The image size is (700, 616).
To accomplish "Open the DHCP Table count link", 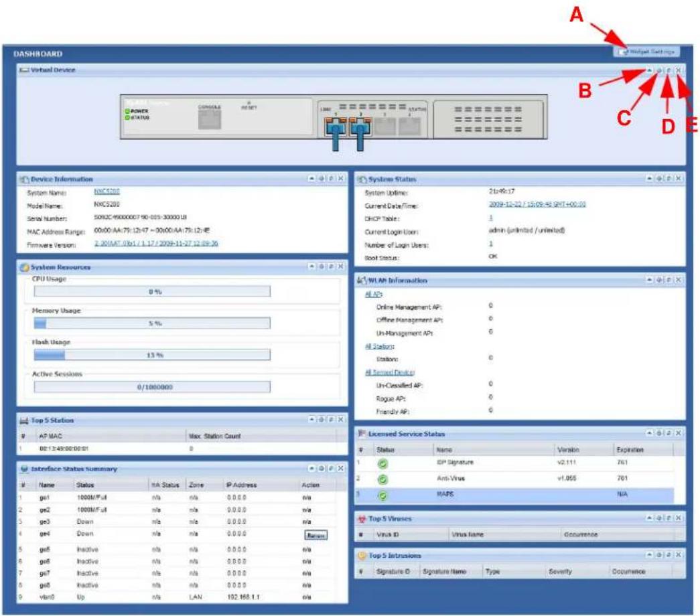I will [x=490, y=218].
